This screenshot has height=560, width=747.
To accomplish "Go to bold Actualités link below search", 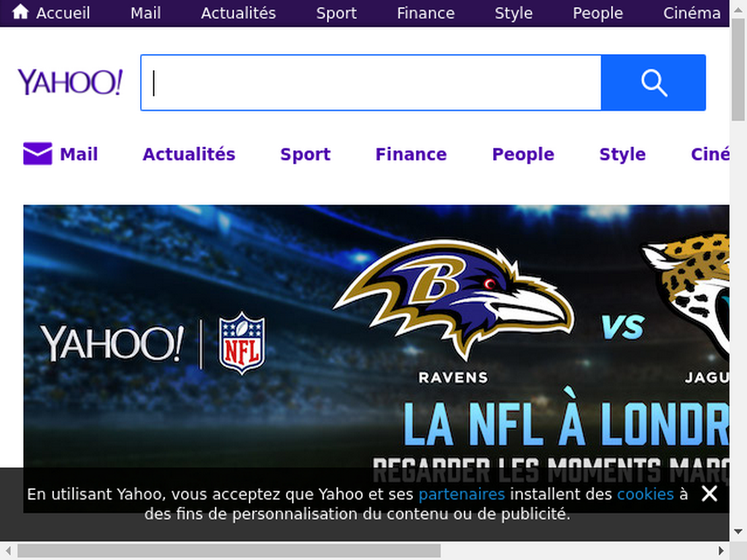I will coord(189,155).
